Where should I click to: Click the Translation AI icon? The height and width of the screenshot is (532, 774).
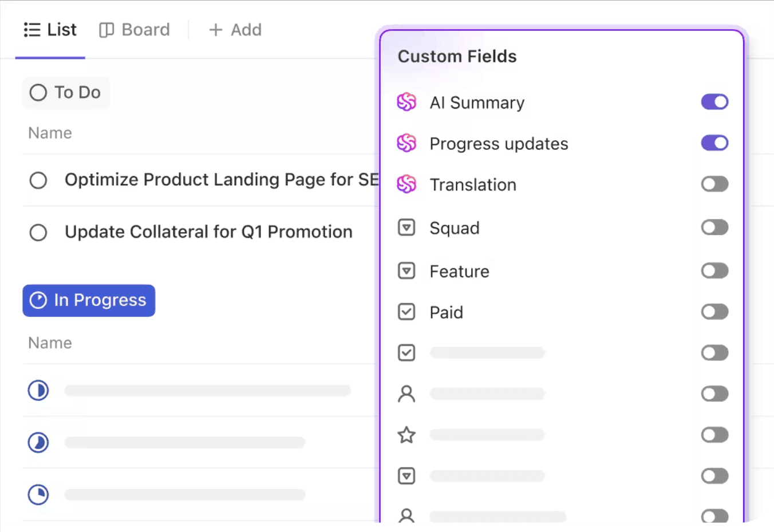tap(406, 184)
